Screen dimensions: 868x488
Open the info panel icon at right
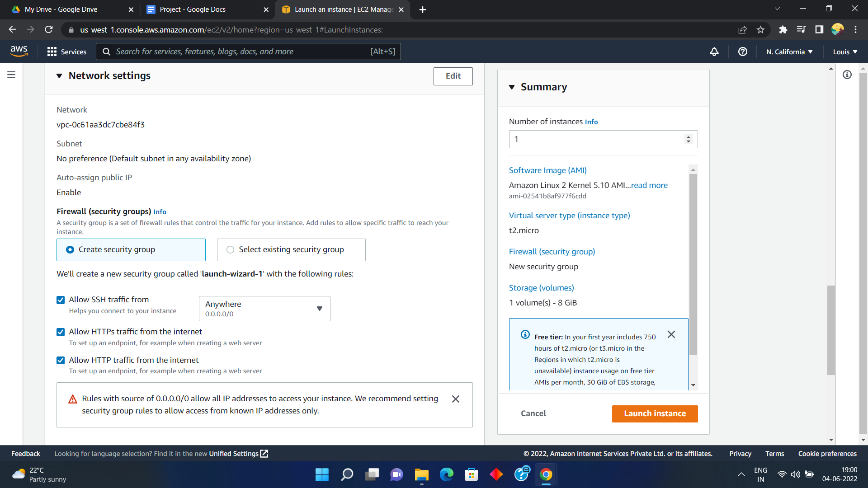point(847,75)
